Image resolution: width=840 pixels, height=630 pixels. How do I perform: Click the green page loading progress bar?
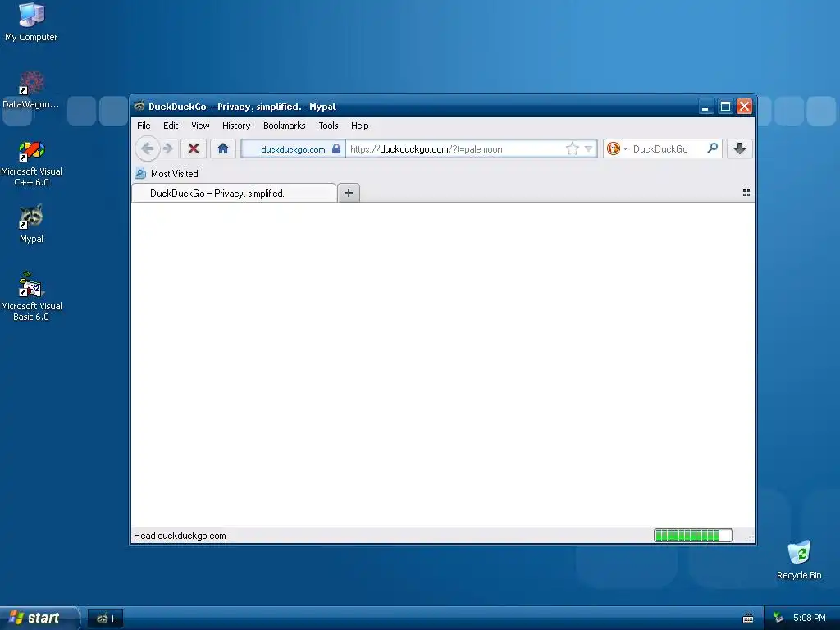[x=692, y=535]
